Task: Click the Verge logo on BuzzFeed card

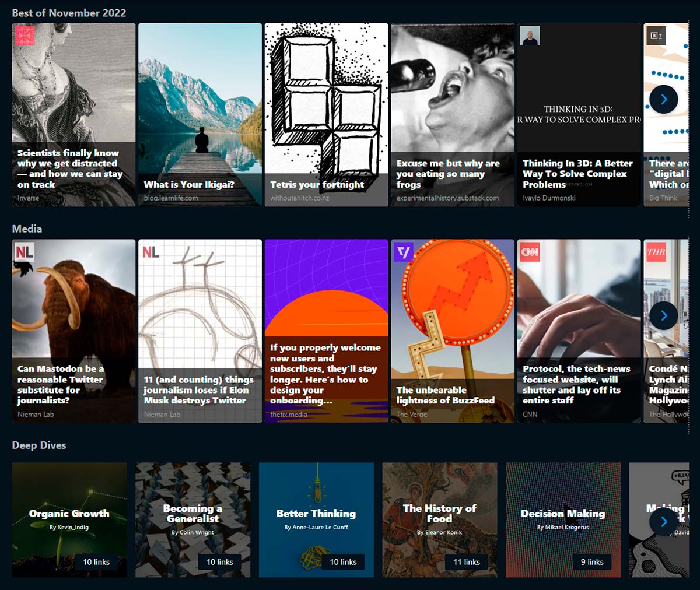Action: pyautogui.click(x=403, y=252)
